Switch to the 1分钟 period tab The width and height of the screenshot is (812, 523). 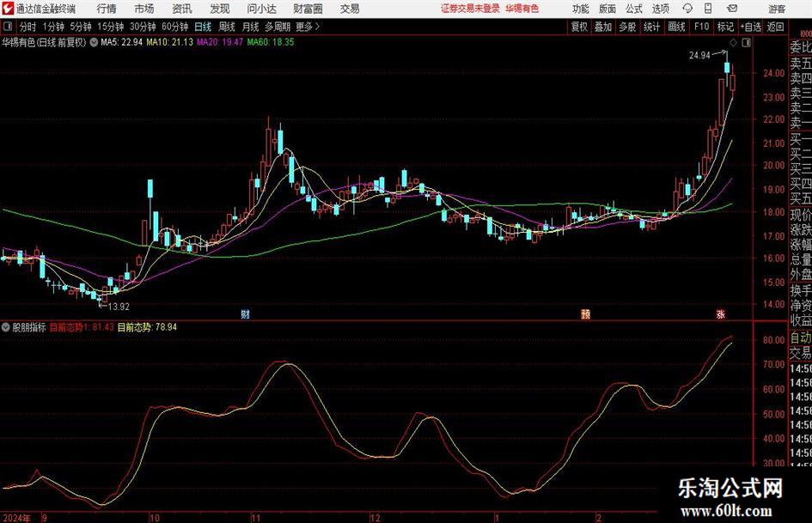tap(53, 27)
